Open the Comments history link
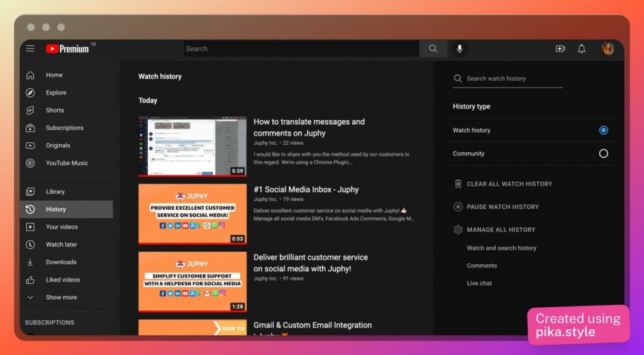Viewport: 644px width, 355px height. (482, 266)
